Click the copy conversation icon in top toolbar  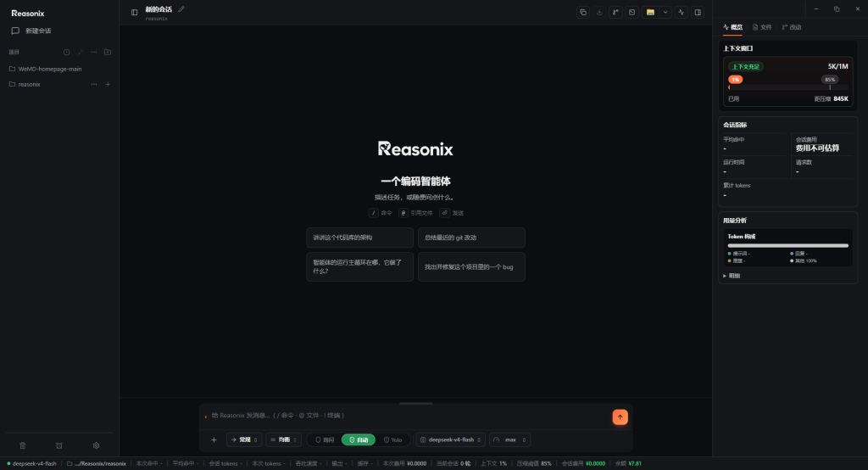point(583,12)
